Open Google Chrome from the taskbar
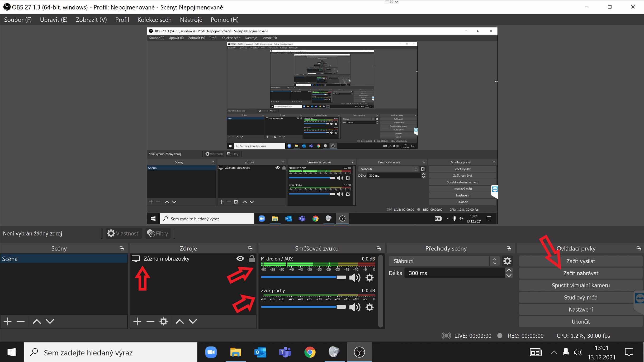 310,352
